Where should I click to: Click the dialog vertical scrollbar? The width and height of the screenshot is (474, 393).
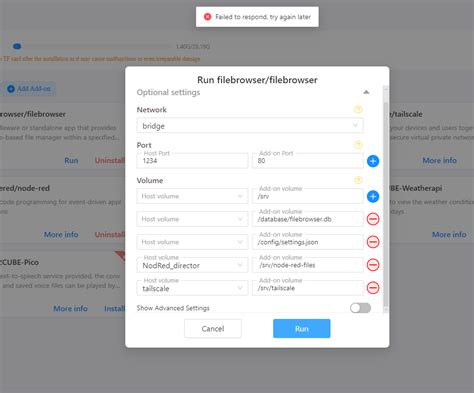coord(386,203)
